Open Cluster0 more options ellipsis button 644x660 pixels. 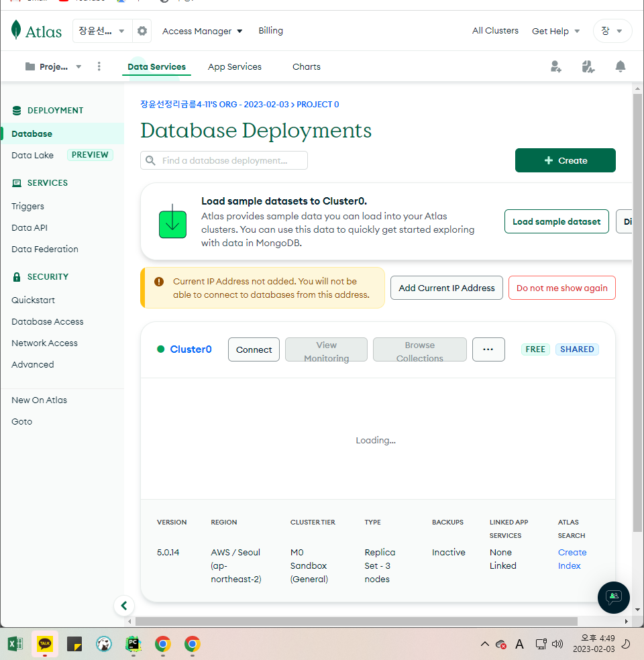click(x=488, y=349)
